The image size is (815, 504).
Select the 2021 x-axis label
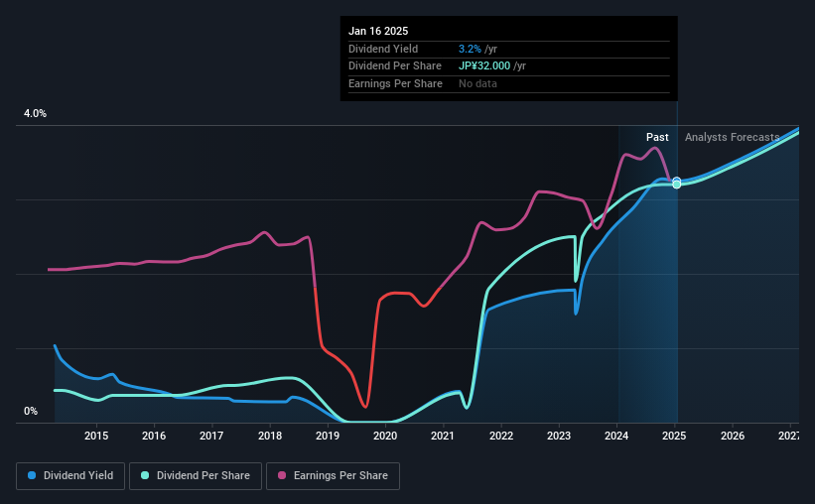(443, 436)
